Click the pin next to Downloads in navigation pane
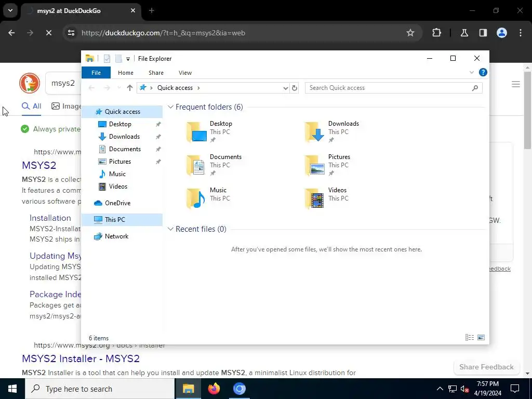This screenshot has width=532, height=399. [158, 137]
